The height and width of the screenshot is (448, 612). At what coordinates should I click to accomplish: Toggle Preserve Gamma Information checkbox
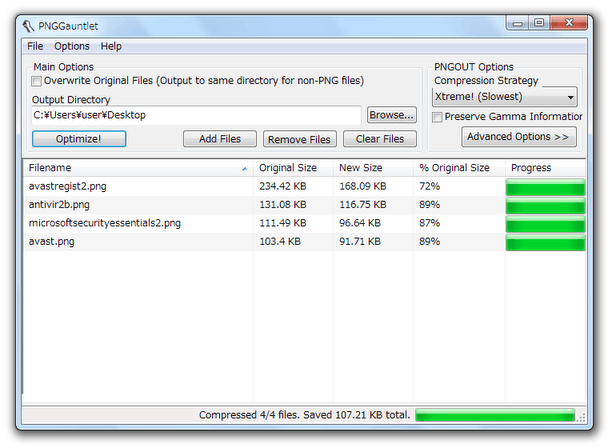(437, 117)
